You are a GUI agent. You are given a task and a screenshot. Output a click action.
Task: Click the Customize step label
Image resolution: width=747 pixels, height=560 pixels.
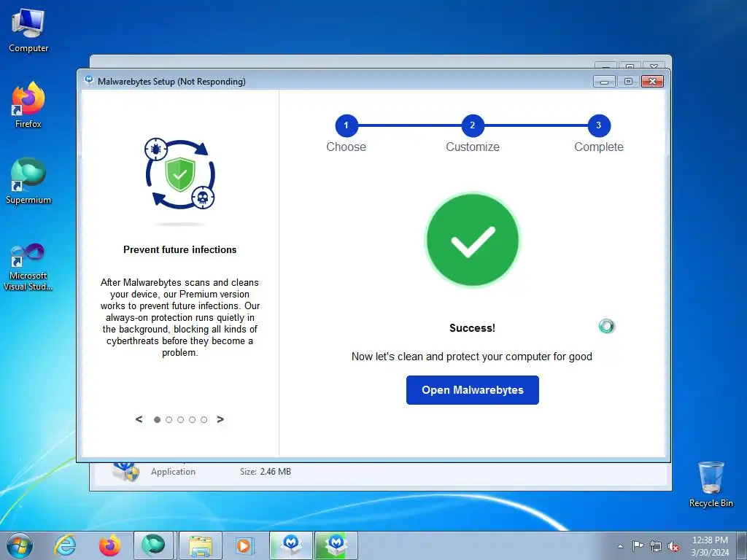pos(473,147)
